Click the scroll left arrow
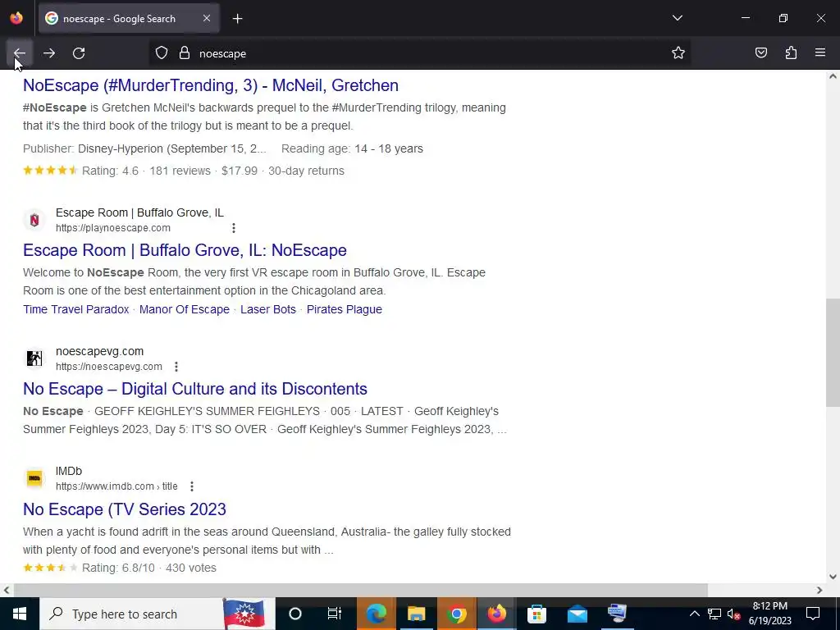Screen dimensions: 840x630 pos(7,591)
